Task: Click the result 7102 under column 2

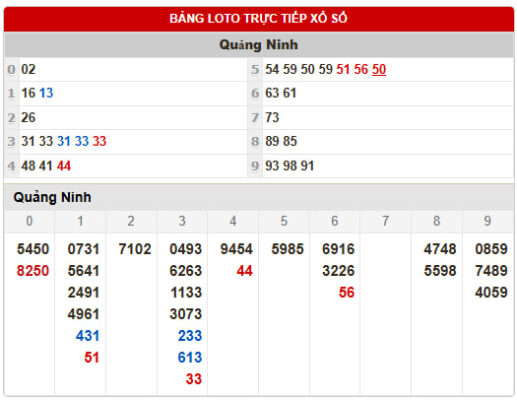Action: click(135, 249)
